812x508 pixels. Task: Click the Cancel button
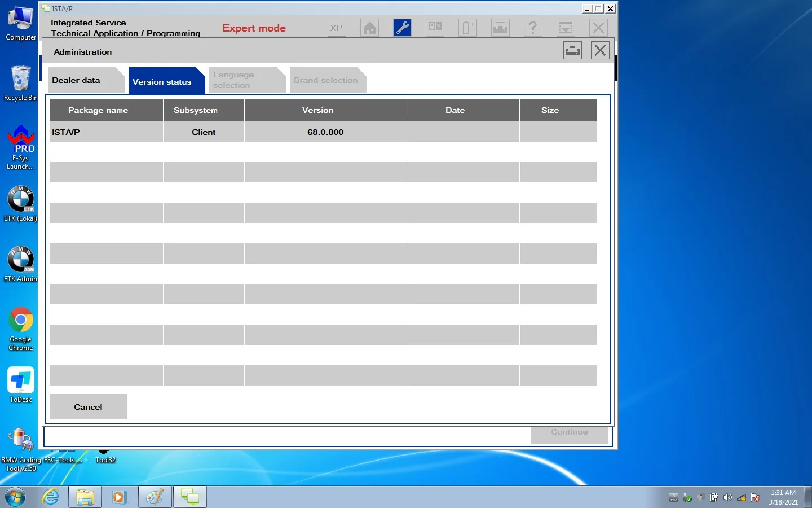point(89,407)
